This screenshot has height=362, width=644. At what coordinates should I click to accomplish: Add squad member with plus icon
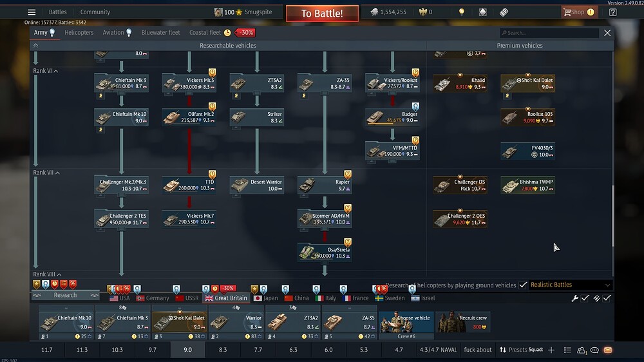(x=551, y=350)
